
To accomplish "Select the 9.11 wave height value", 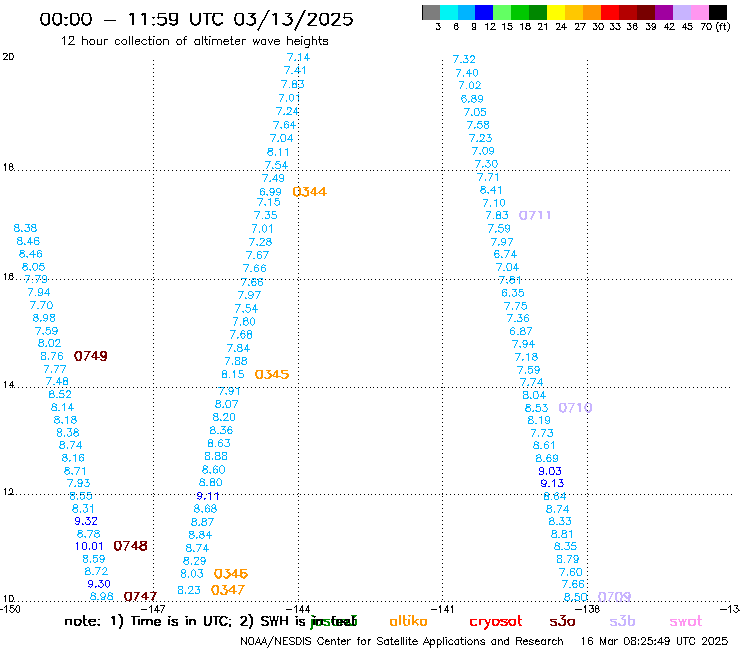I will click(208, 496).
